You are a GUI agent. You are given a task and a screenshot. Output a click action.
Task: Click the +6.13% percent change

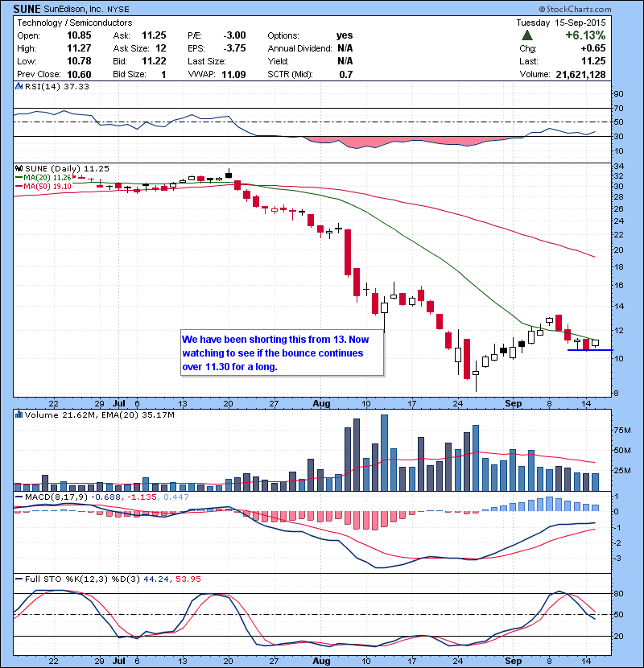coord(585,35)
